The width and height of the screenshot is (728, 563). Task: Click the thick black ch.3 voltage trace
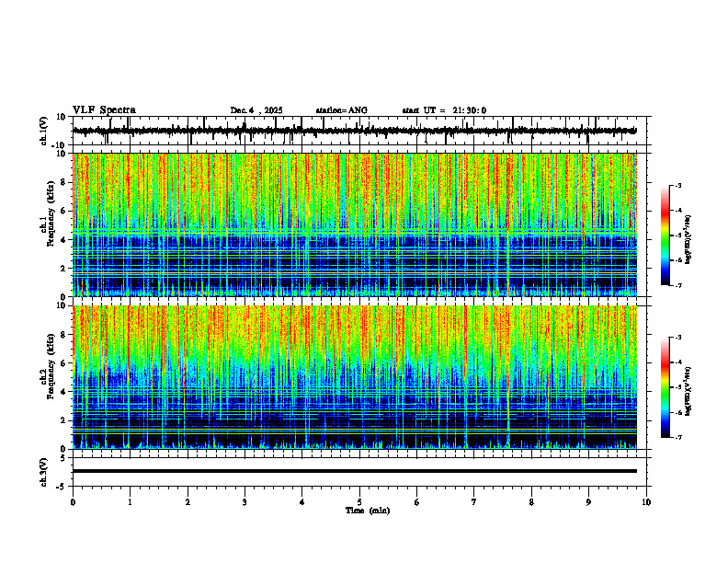click(x=354, y=471)
